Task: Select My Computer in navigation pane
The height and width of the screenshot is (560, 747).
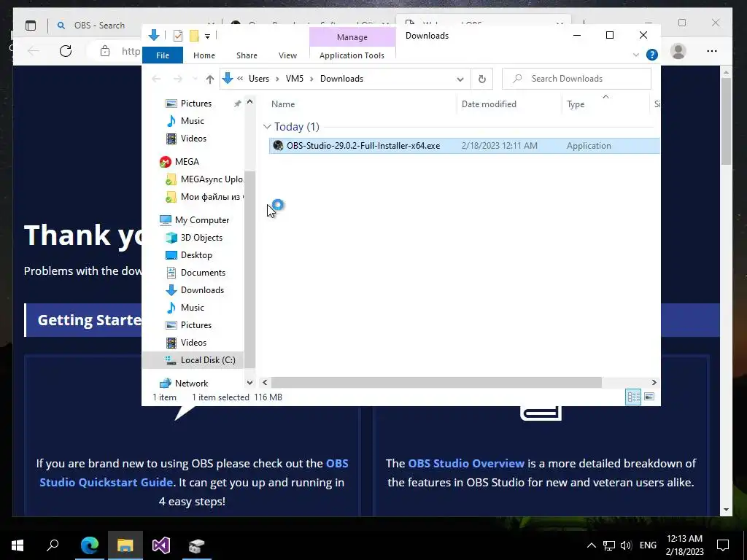Action: (202, 220)
